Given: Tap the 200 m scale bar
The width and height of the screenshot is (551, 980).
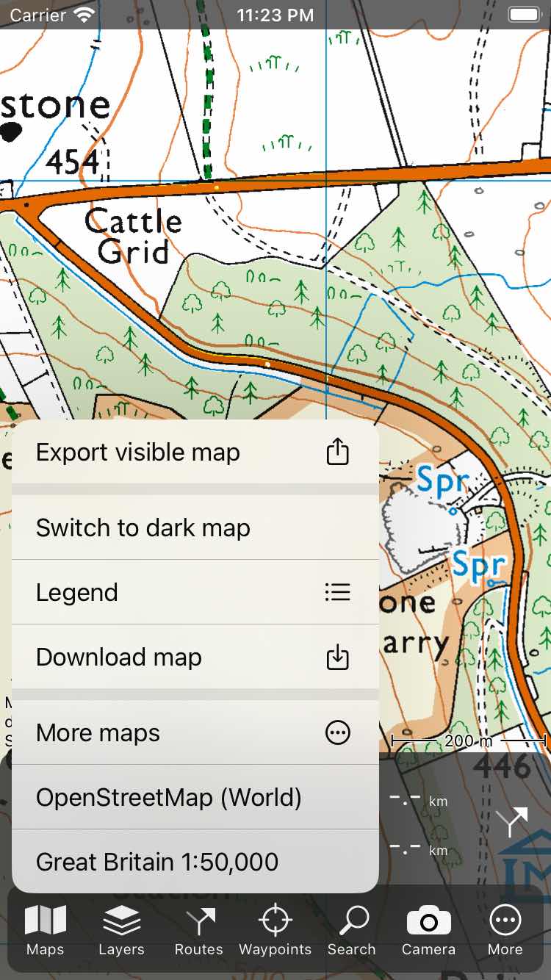Looking at the screenshot, I should pos(469,741).
